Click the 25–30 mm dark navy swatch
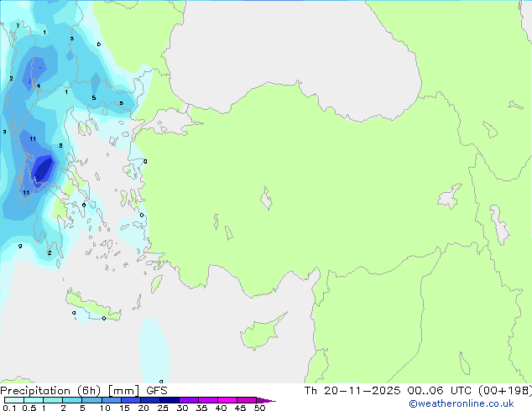The width and height of the screenshot is (532, 411). [169, 400]
